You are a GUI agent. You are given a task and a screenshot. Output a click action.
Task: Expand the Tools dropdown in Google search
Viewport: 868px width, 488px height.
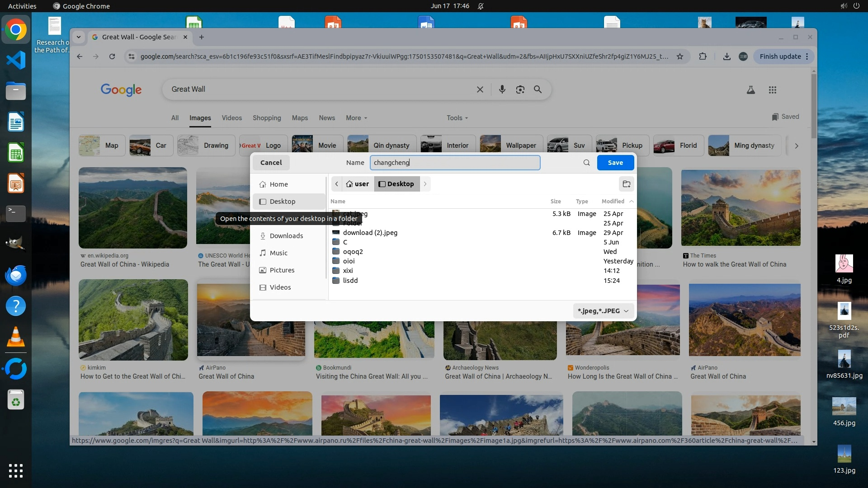pos(457,118)
